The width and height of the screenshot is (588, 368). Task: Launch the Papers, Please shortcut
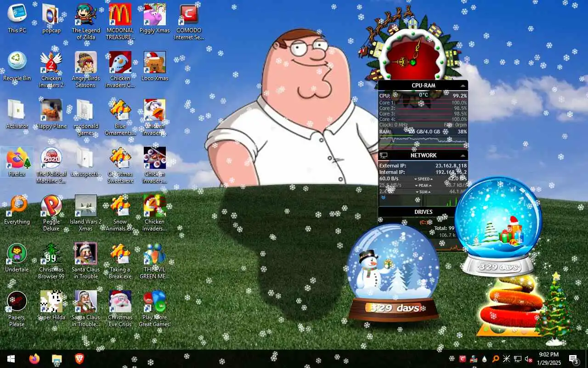click(x=17, y=309)
